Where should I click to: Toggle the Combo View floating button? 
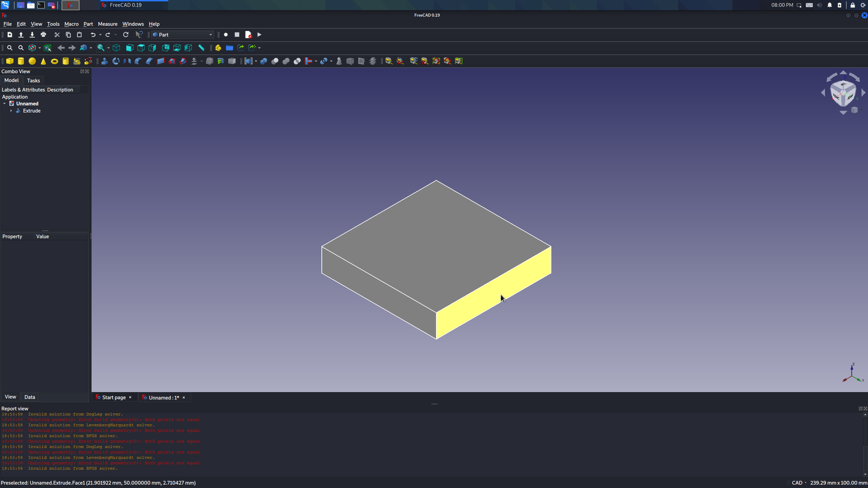pyautogui.click(x=82, y=71)
